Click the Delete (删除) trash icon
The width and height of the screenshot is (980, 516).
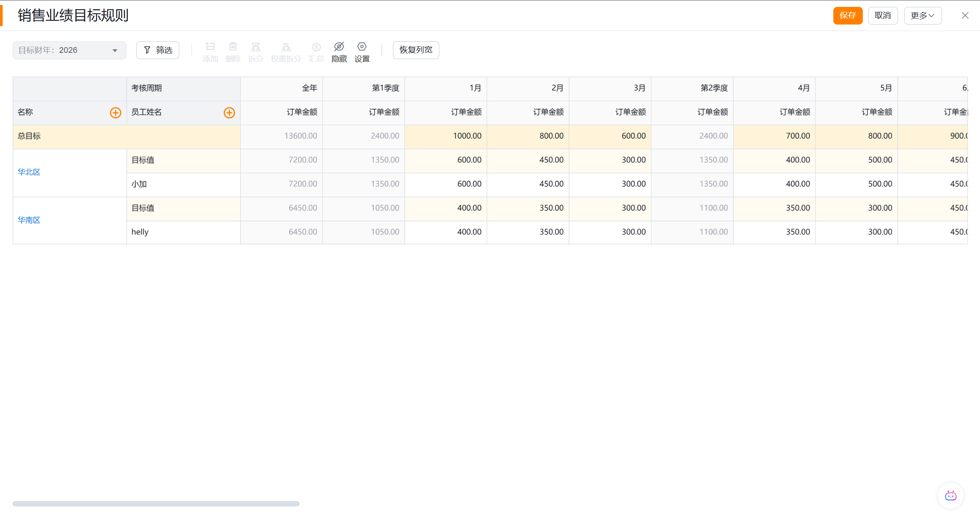coord(233,47)
